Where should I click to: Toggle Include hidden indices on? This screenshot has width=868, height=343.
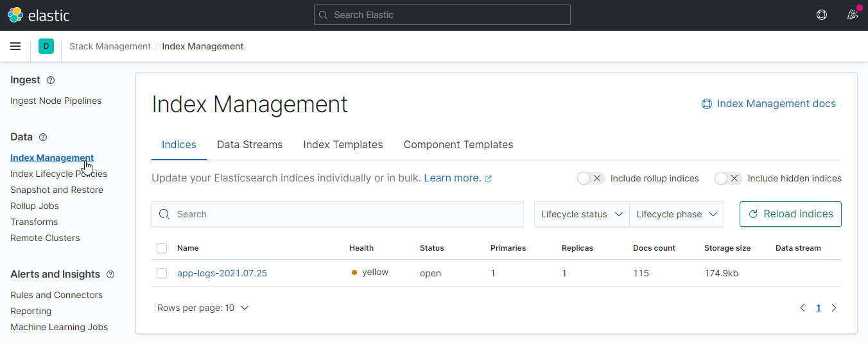(x=728, y=178)
